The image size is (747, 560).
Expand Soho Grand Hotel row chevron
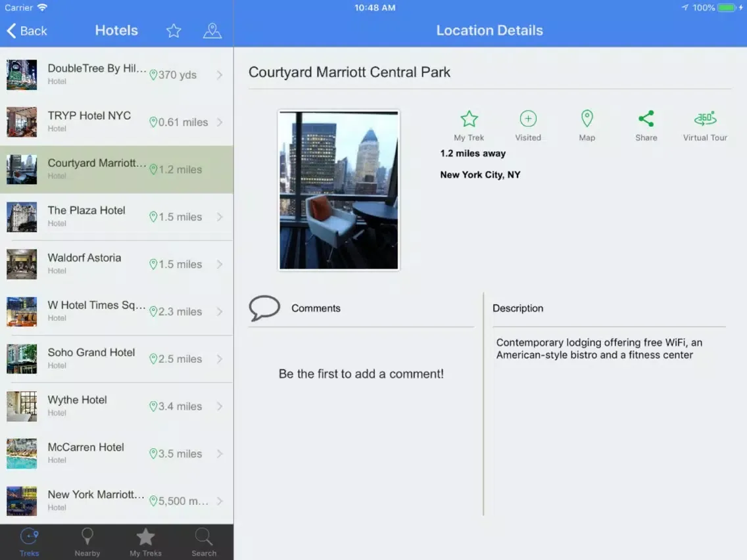(220, 359)
